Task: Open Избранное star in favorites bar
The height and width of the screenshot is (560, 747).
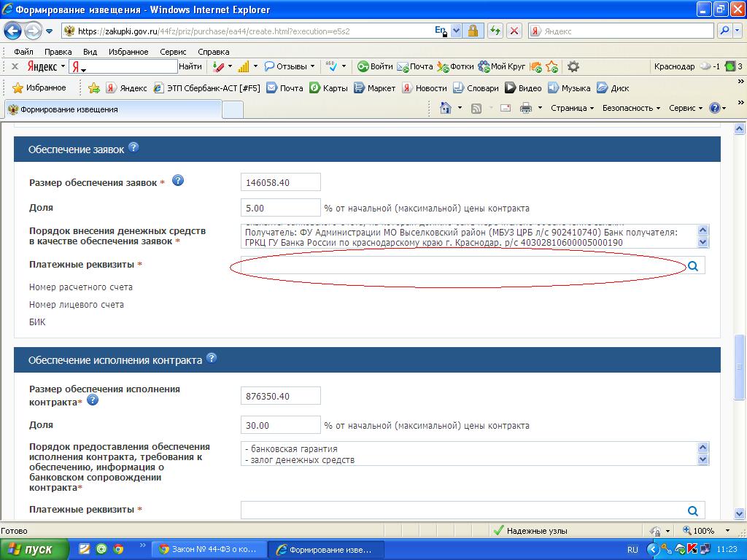Action: click(x=39, y=87)
